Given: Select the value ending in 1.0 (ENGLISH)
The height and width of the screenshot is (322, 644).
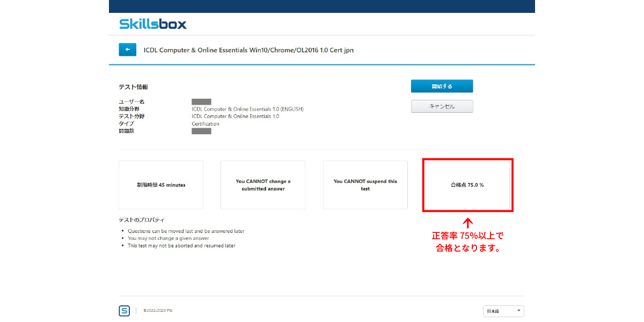Looking at the screenshot, I should 247,109.
